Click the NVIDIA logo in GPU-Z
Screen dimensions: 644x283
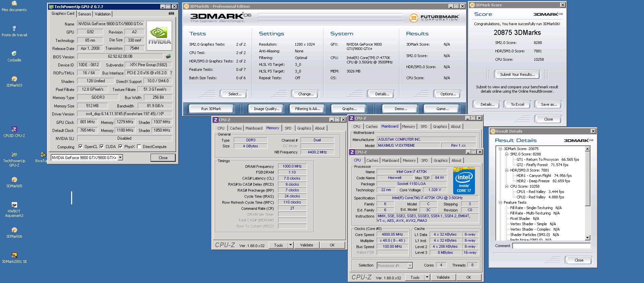(x=160, y=36)
